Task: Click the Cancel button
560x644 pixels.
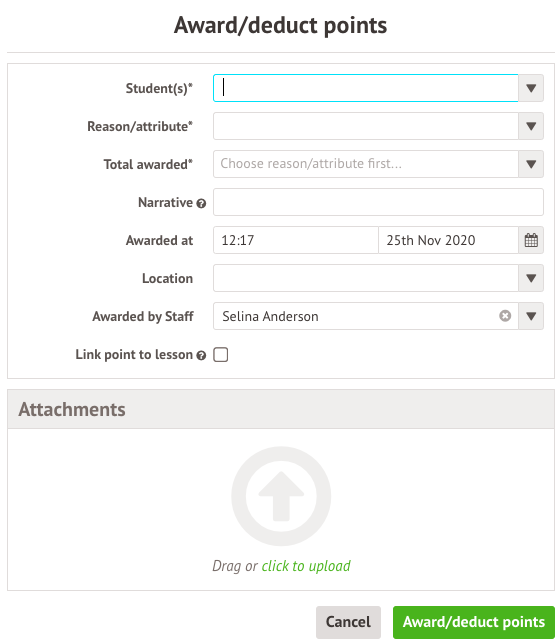Action: [348, 622]
